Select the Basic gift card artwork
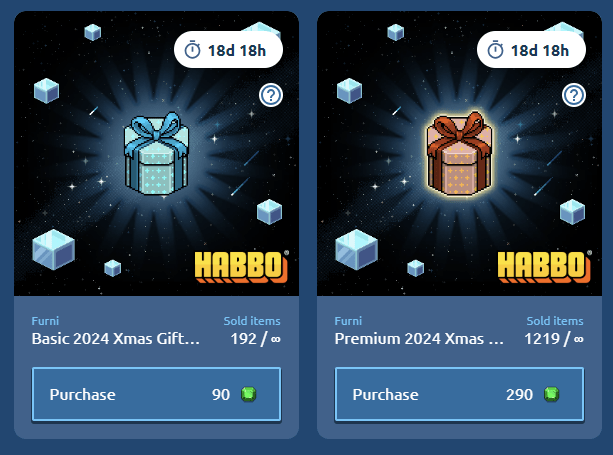 pos(156,153)
